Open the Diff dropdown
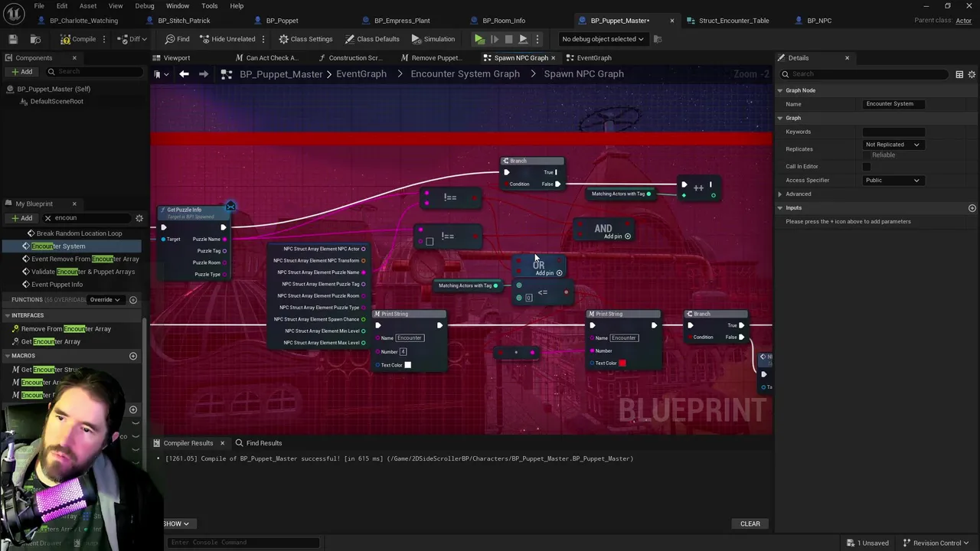This screenshot has width=980, height=551. tap(133, 39)
